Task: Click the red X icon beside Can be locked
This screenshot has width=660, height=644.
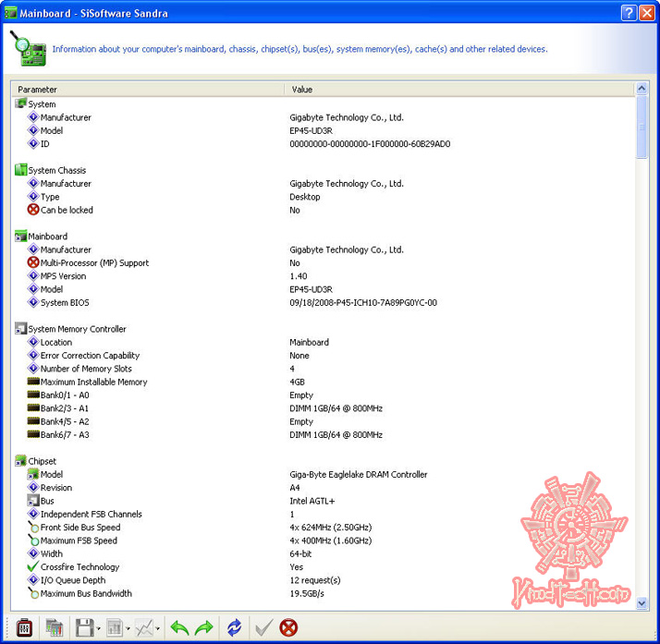Action: 33,209
